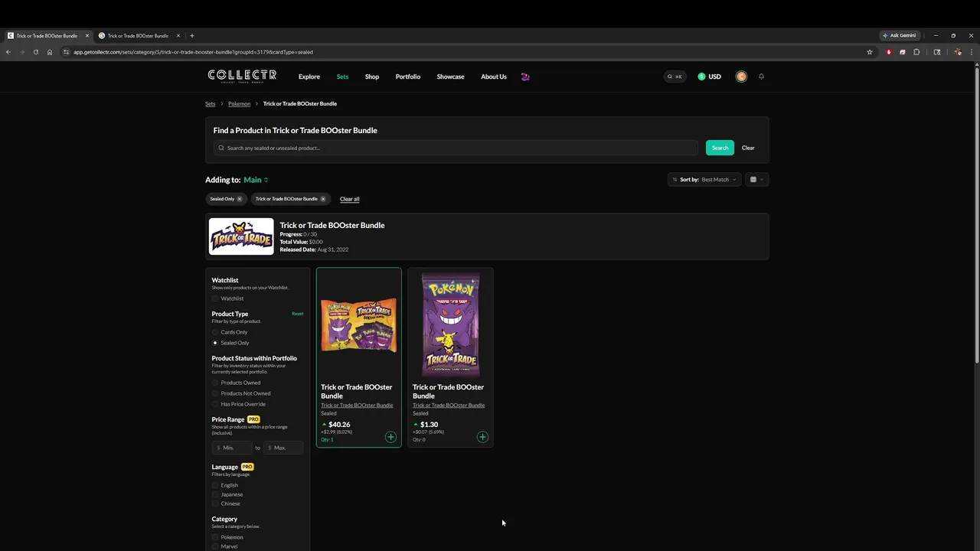980x551 pixels.
Task: Click the page vertical scrollbar
Action: (x=977, y=214)
